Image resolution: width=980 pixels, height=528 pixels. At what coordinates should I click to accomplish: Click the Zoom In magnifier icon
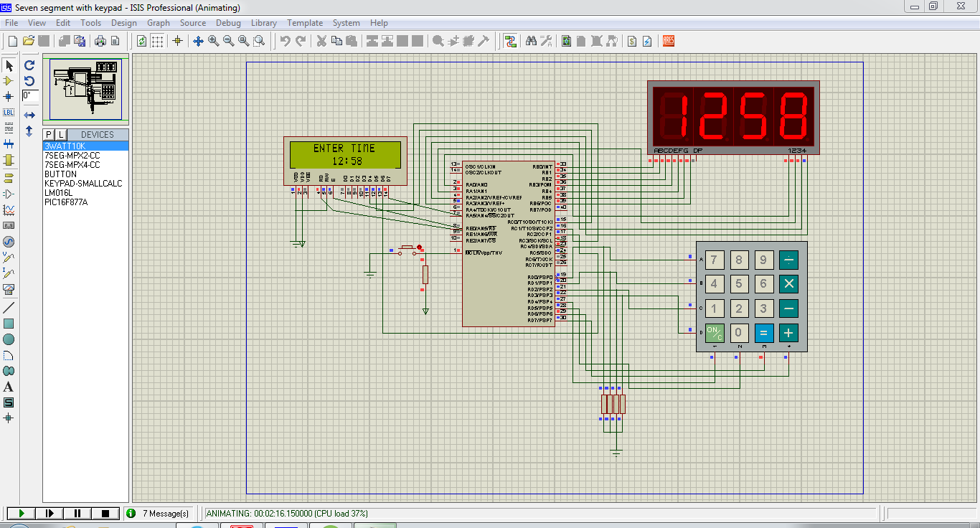(x=214, y=41)
